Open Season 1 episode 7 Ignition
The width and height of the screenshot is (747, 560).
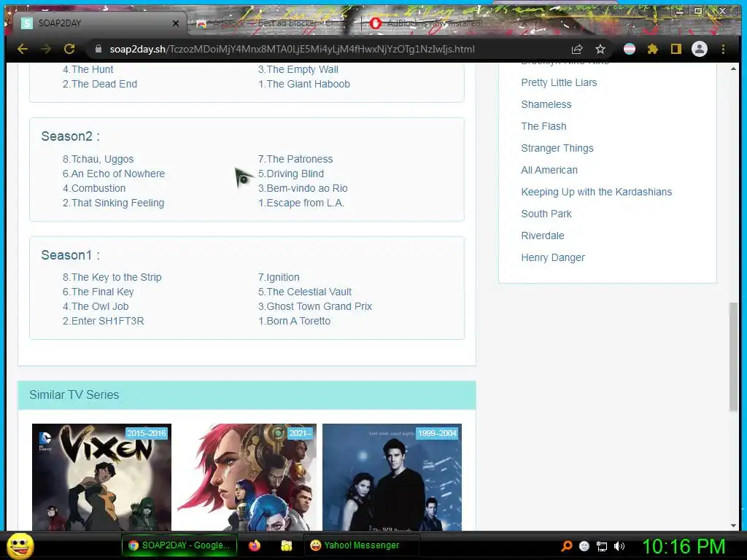point(279,277)
